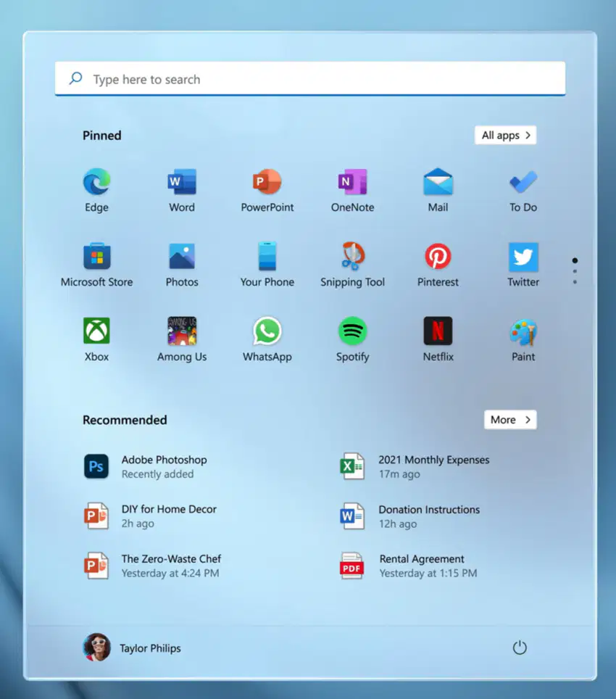Click the Taylor Philips profile picture
This screenshot has width=616, height=699.
point(96,648)
